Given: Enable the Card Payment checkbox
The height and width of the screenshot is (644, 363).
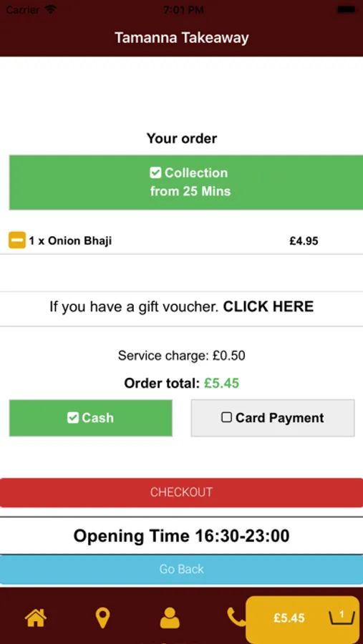Looking at the screenshot, I should click(226, 417).
